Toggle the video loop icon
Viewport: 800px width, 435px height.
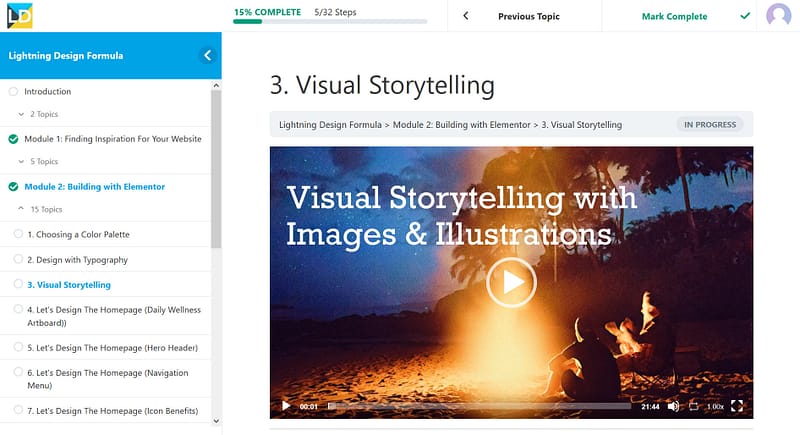693,406
